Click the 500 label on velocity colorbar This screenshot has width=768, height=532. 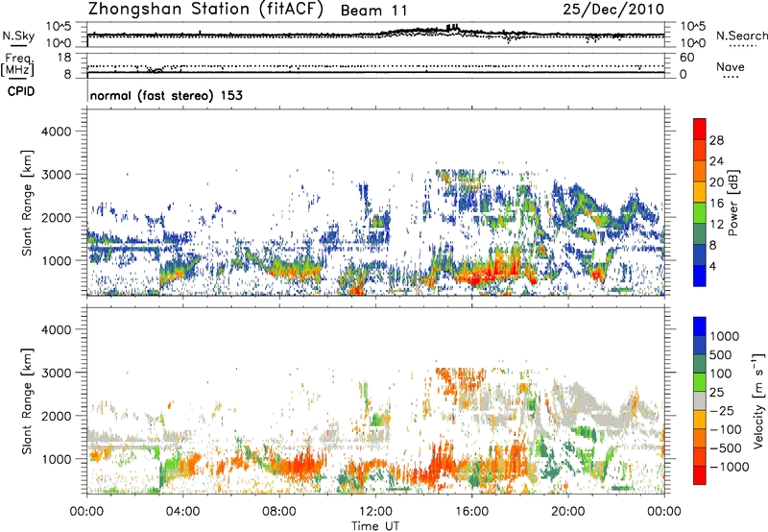(722, 354)
